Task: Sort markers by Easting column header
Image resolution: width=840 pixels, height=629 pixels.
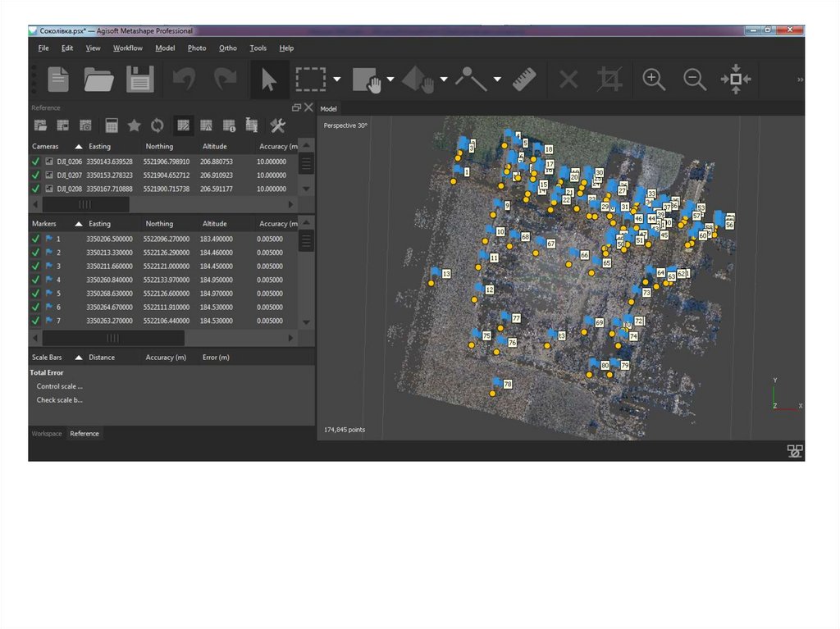Action: point(99,224)
